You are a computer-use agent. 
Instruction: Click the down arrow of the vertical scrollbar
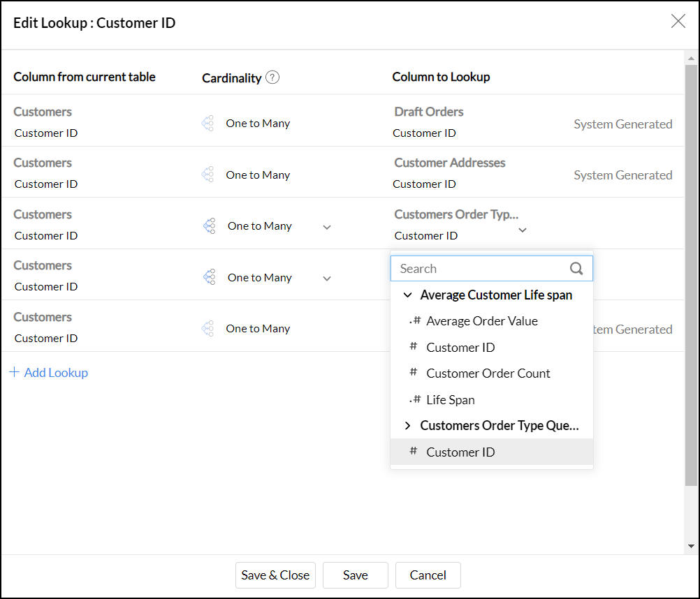[692, 546]
